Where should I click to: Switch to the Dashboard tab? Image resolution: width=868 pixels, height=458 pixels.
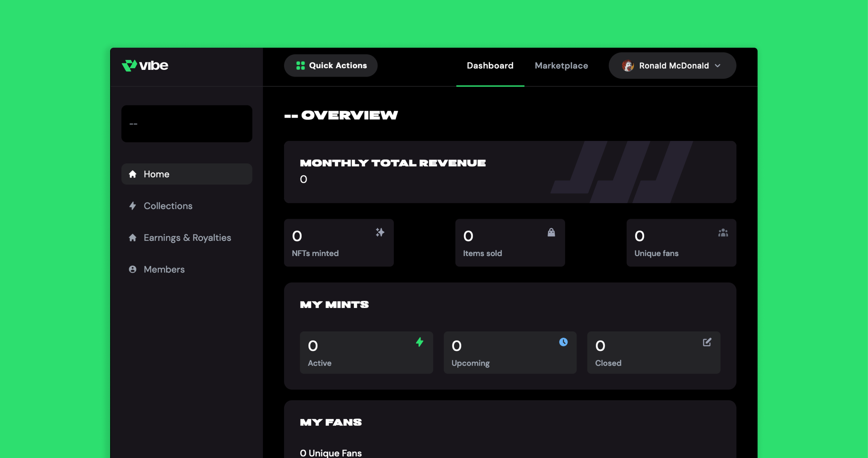490,66
